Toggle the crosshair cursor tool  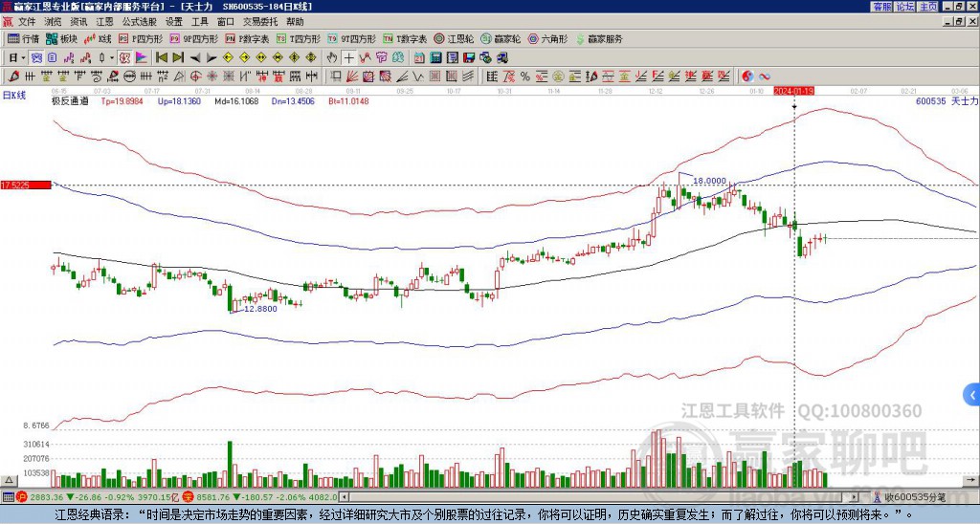(348, 57)
